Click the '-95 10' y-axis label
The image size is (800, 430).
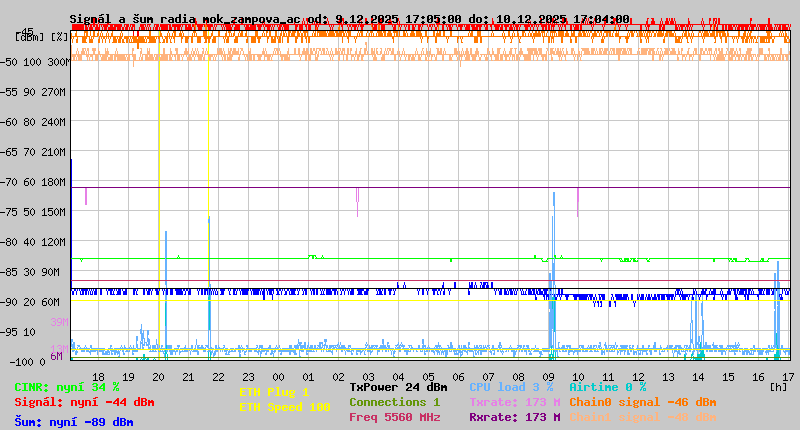point(18,332)
